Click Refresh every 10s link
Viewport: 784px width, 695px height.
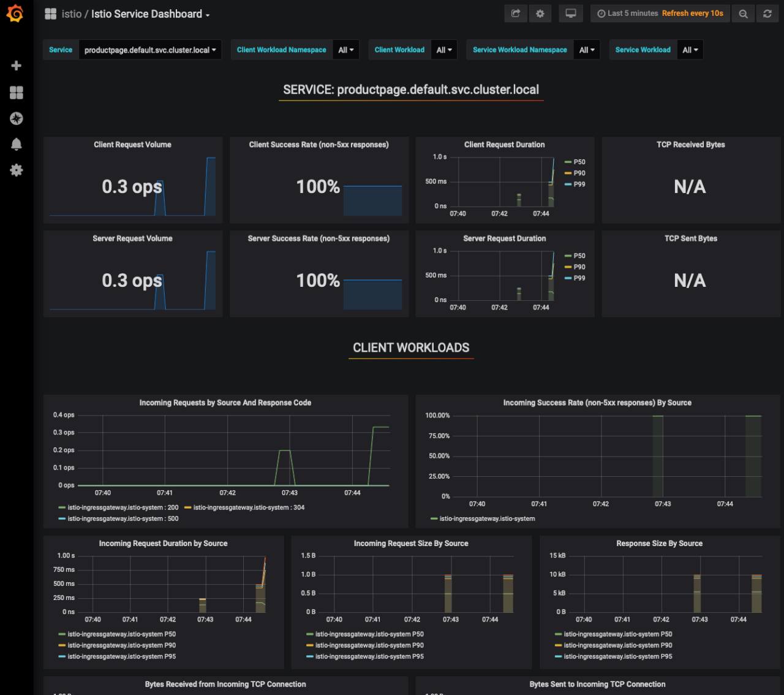693,13
